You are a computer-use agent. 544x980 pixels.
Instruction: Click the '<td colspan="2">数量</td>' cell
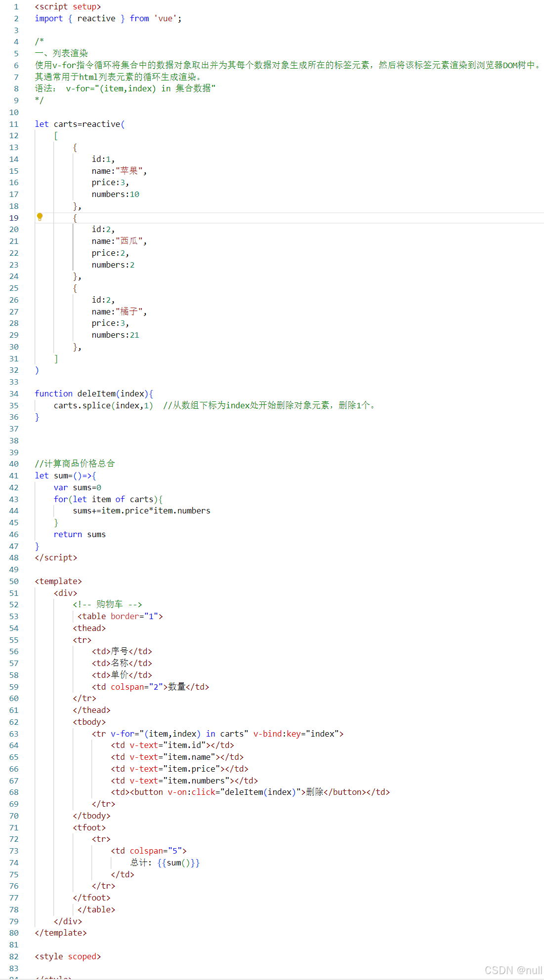(x=151, y=687)
